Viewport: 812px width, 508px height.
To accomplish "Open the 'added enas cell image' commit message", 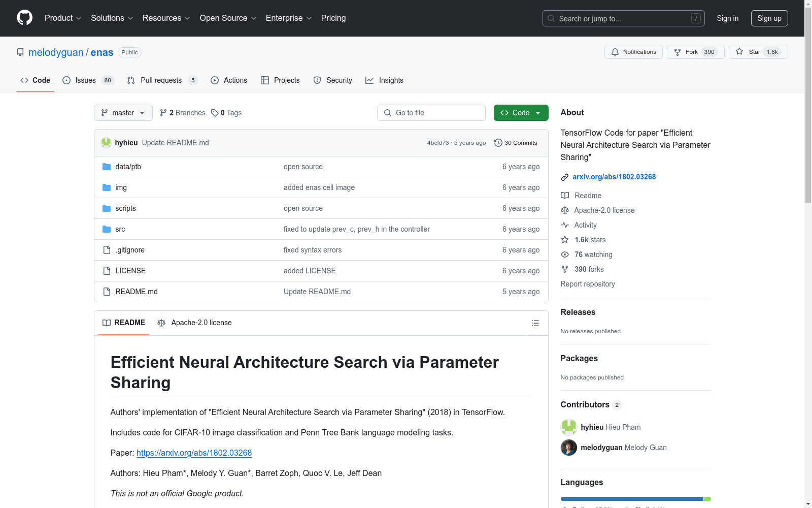I will (x=319, y=187).
